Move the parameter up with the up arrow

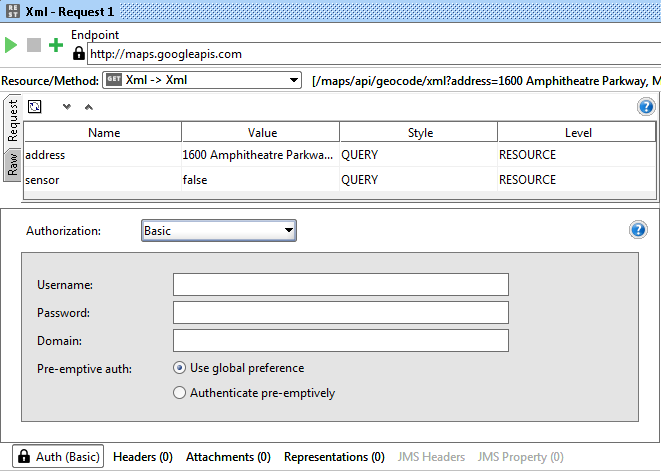89,107
